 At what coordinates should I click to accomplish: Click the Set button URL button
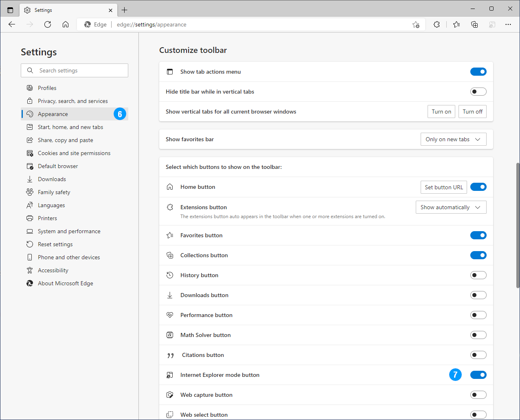pos(443,187)
